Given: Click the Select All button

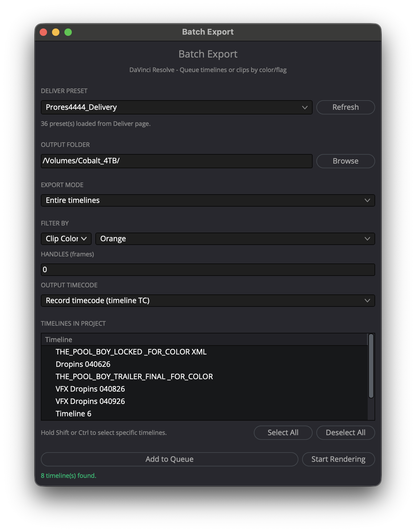Looking at the screenshot, I should coord(283,433).
